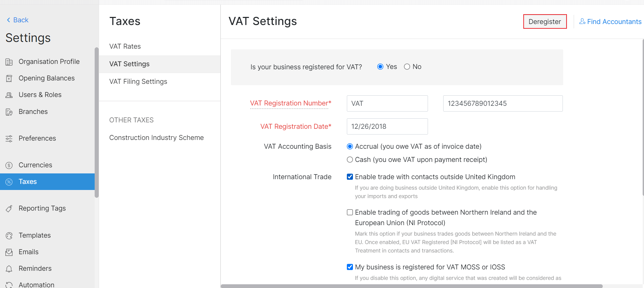Choose Cash VAT accounting basis
This screenshot has height=288, width=644.
click(350, 160)
